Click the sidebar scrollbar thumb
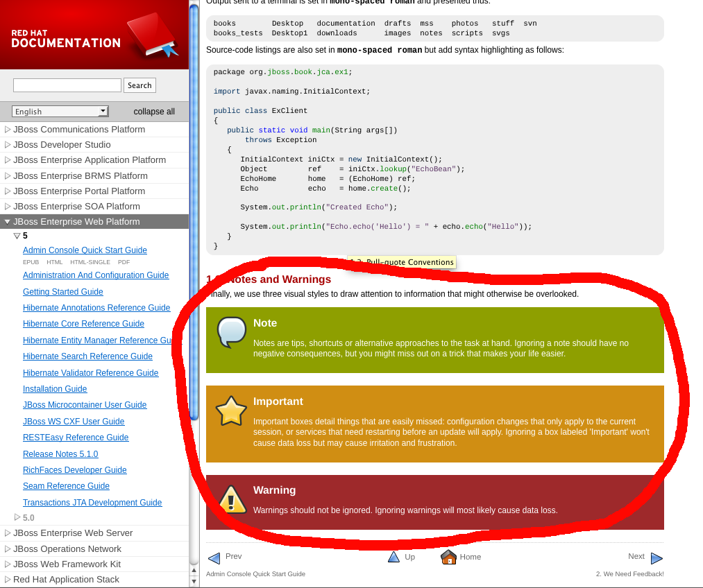 tap(194, 211)
